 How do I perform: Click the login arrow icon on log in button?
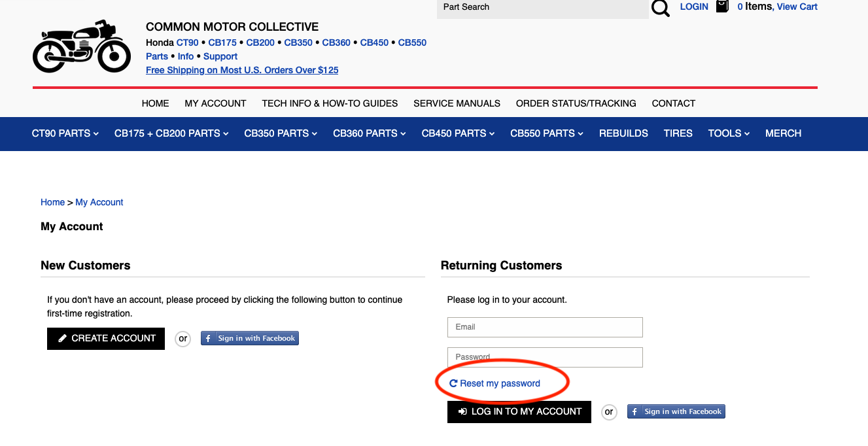462,411
